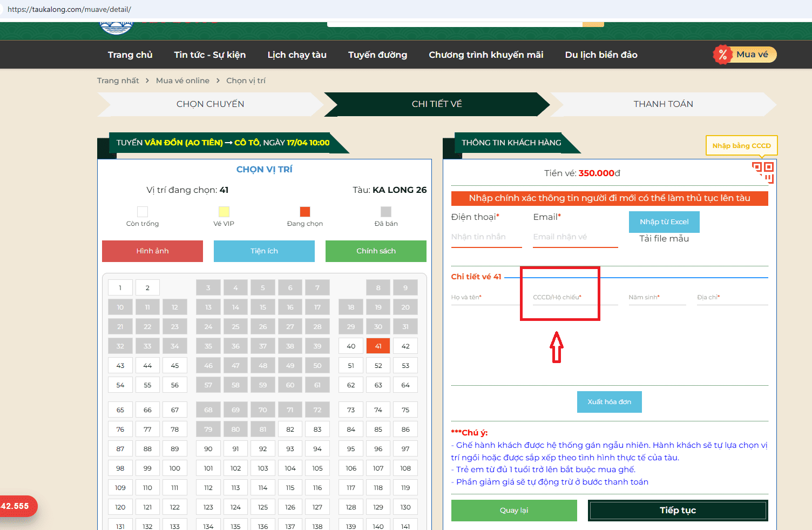This screenshot has width=812, height=530.
Task: Open Chương trình khuyến mãi menu item
Action: tap(486, 55)
